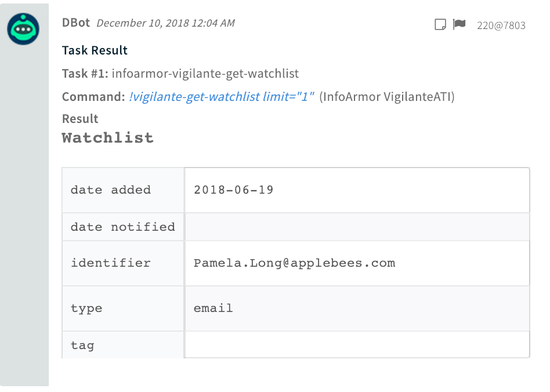The image size is (550, 392).
Task: Click the note icon on the entry
Action: click(x=440, y=24)
